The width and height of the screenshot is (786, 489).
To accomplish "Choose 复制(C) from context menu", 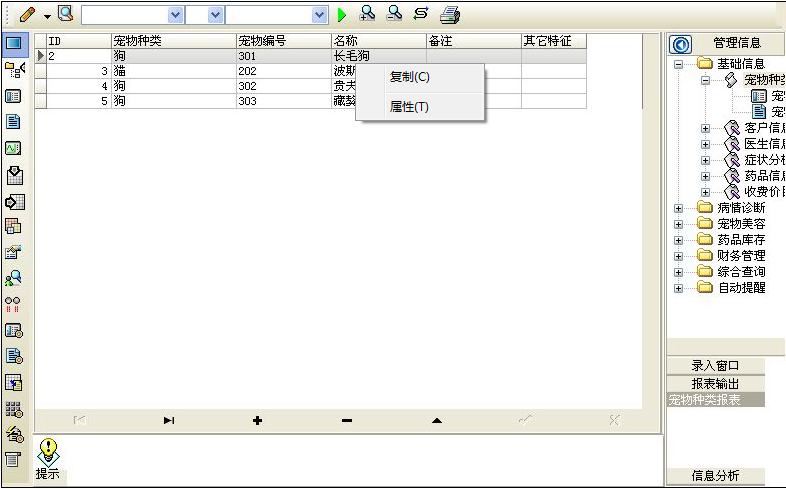I will pyautogui.click(x=409, y=77).
